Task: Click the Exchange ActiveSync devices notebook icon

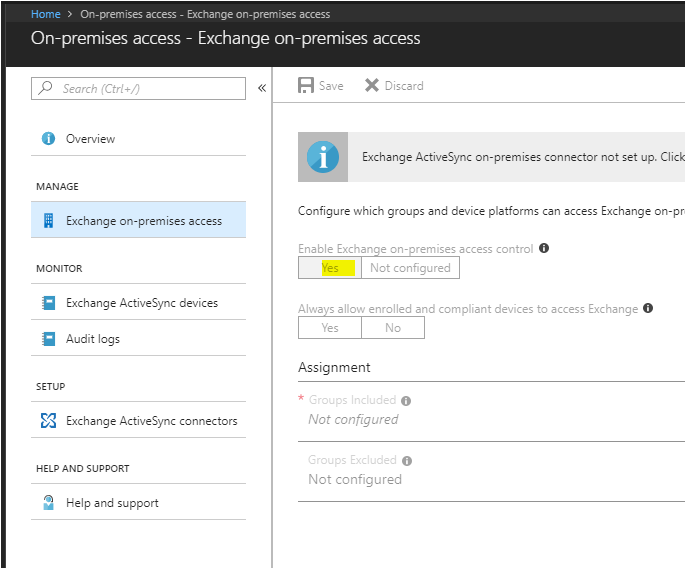Action: pos(49,303)
